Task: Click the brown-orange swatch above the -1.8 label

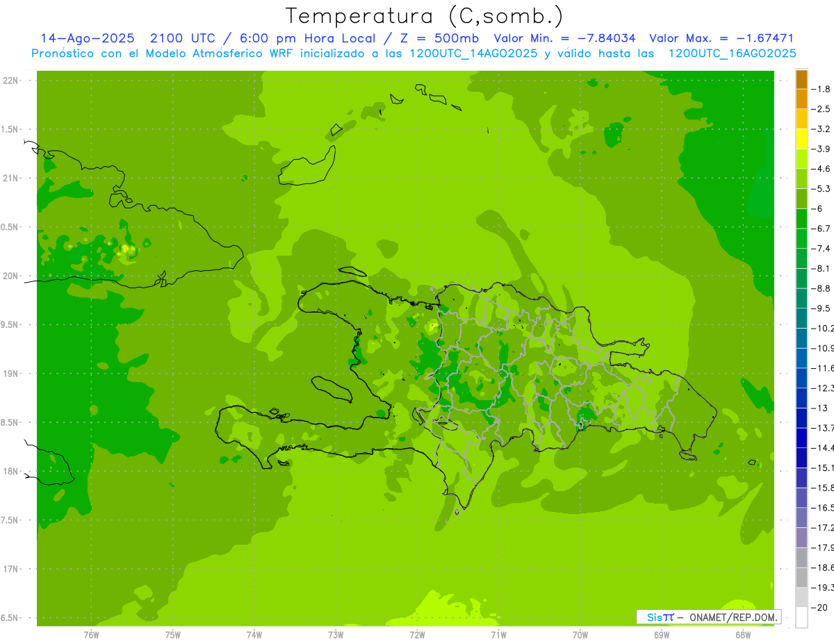Action: [801, 79]
